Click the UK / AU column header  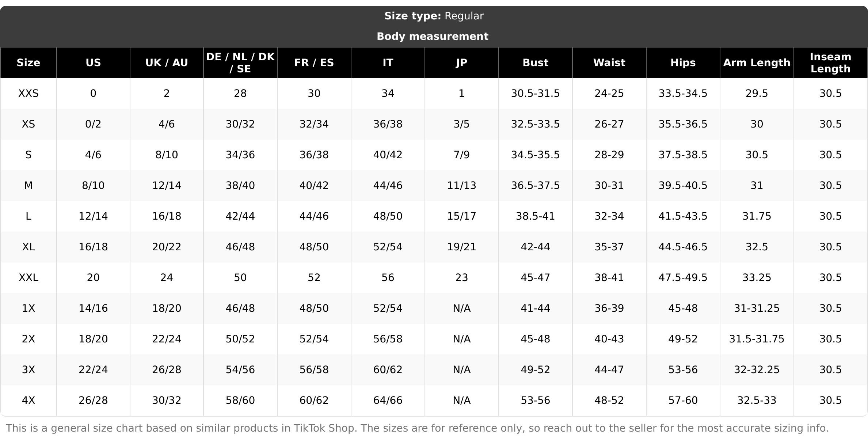coord(167,62)
